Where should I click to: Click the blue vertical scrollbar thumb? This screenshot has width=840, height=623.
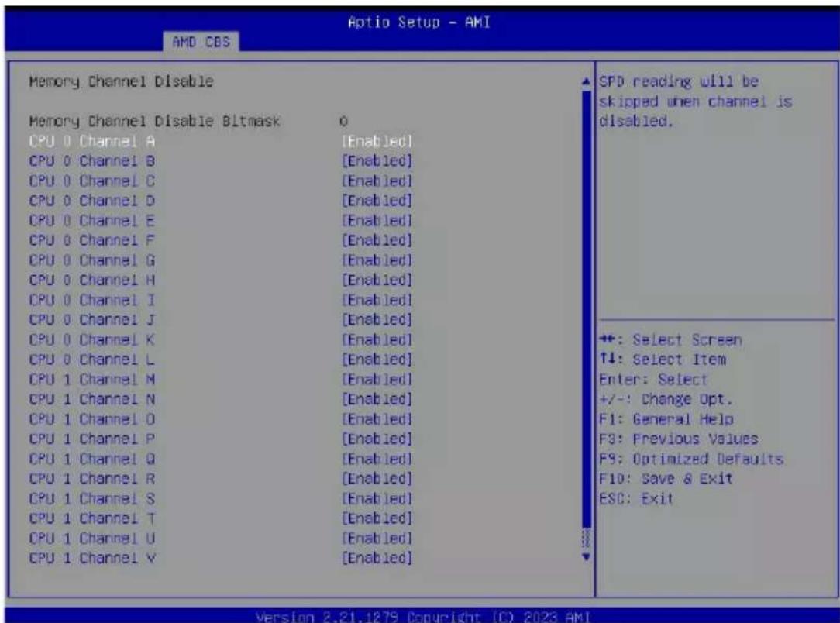[586, 309]
